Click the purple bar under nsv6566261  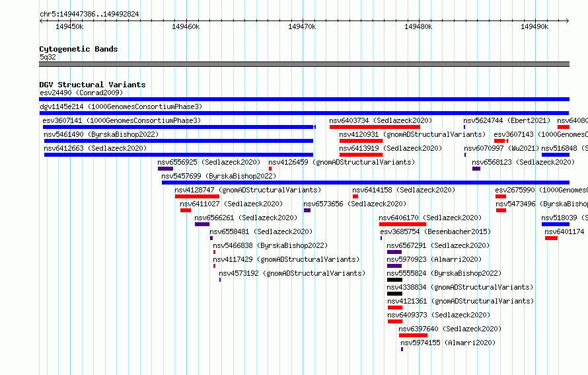coord(202,224)
